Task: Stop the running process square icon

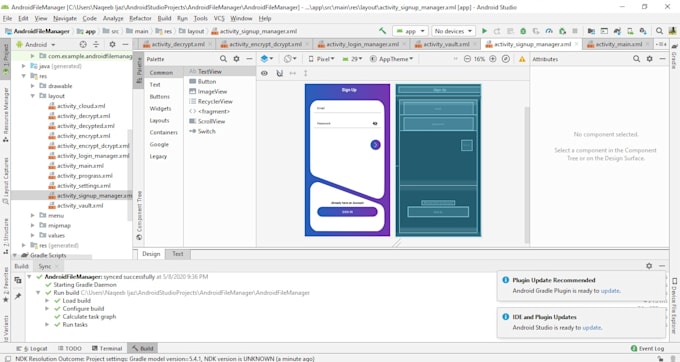Action: coord(575,31)
